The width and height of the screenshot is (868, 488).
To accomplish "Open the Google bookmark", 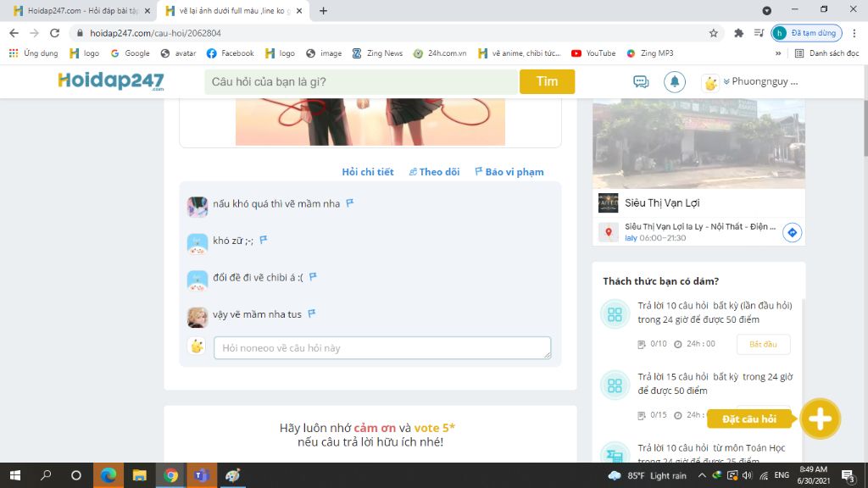I will [x=130, y=53].
